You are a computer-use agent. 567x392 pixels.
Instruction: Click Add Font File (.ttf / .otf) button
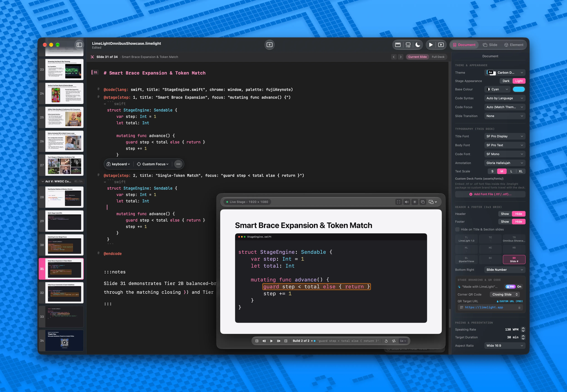[490, 194]
